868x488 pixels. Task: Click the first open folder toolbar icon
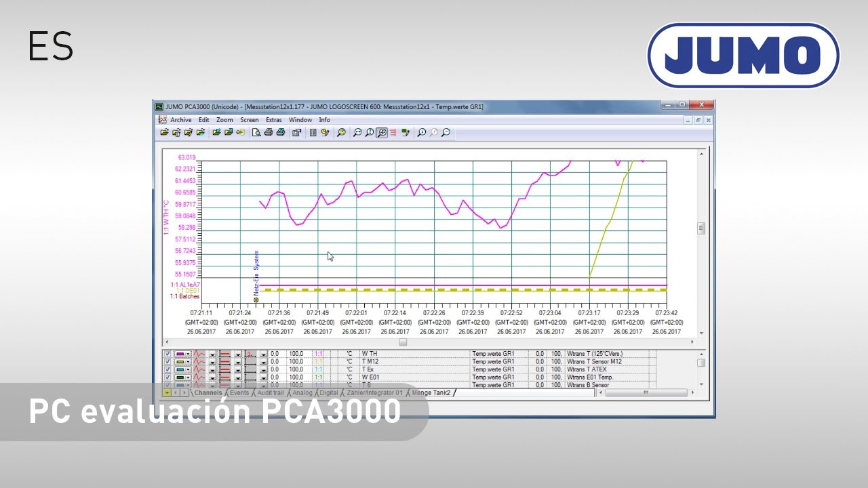pos(164,133)
